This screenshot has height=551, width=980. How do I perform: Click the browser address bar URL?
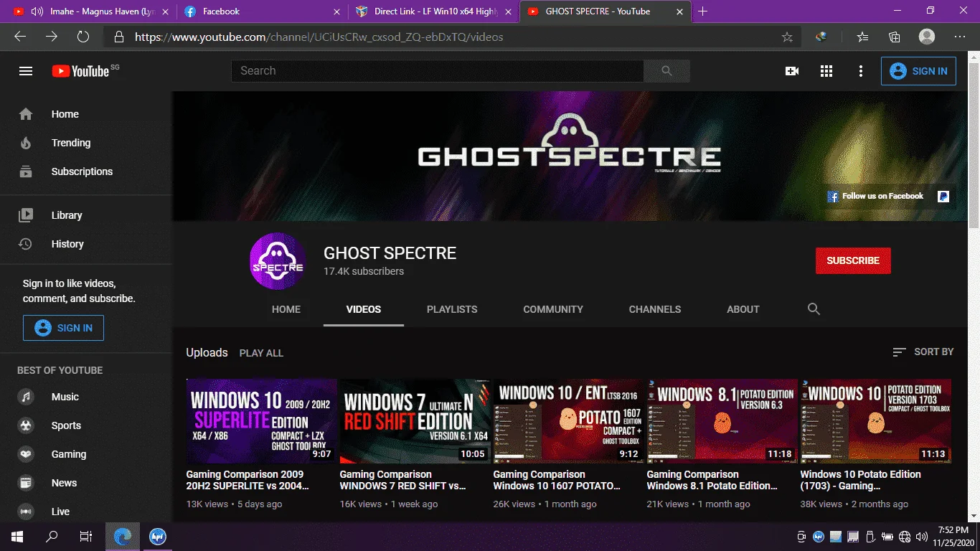tap(319, 37)
